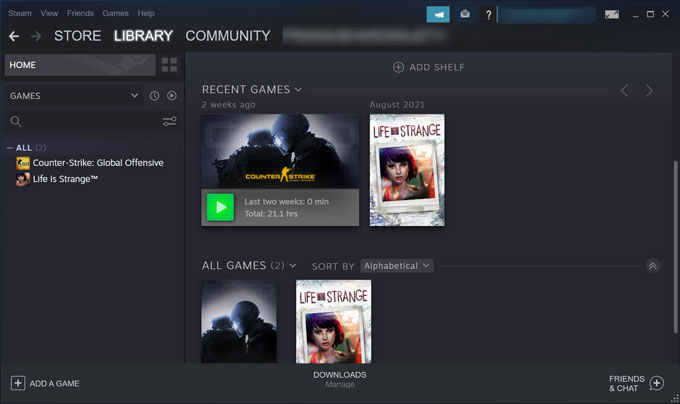Click 'Total: 21.1 hrs' text
Screen dimensions: 680x404
coord(271,214)
